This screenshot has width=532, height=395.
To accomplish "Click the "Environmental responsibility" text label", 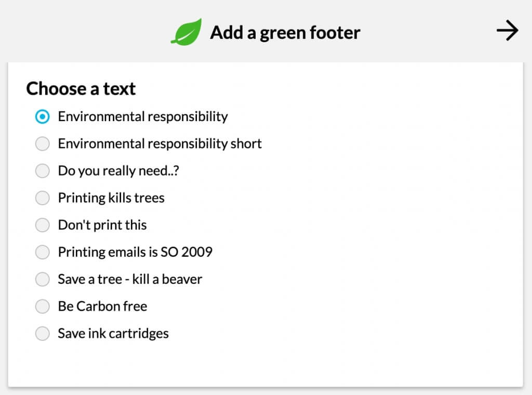I will click(x=142, y=116).
